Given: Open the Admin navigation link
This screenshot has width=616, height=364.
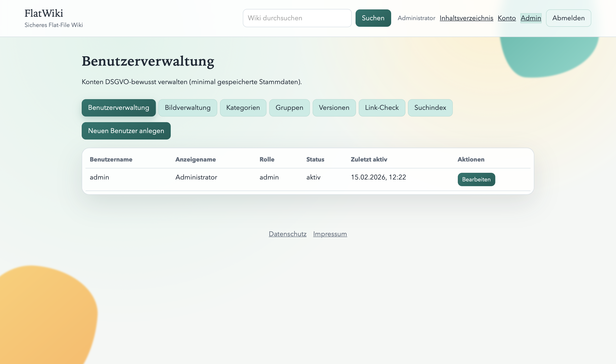Looking at the screenshot, I should click(x=531, y=18).
